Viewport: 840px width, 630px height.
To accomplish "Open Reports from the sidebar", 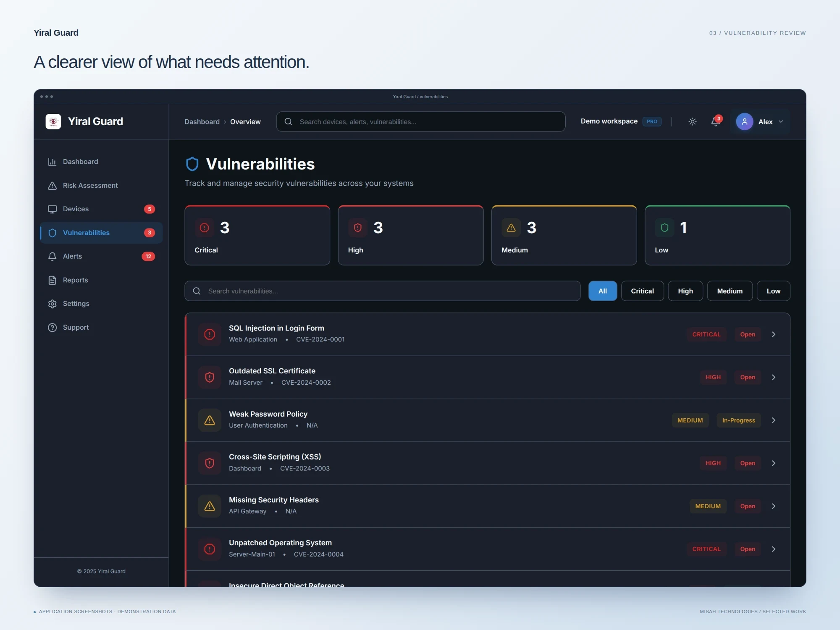I will click(x=101, y=280).
